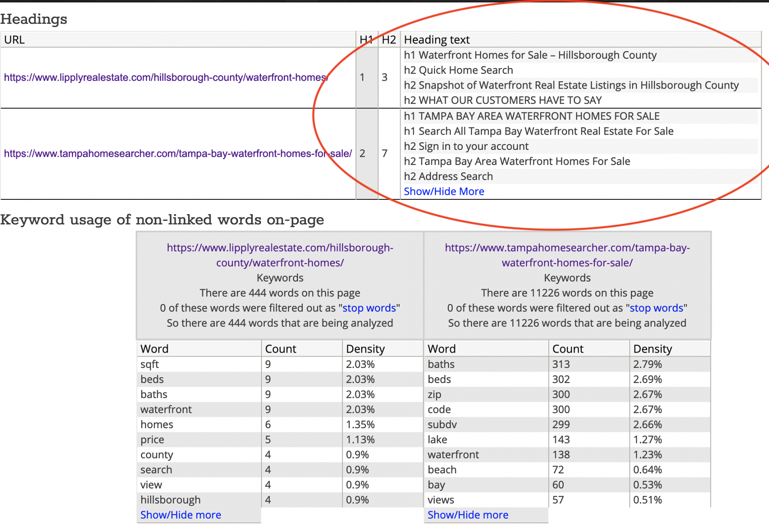
Task: Click the "Headings" section title
Action: tap(33, 19)
